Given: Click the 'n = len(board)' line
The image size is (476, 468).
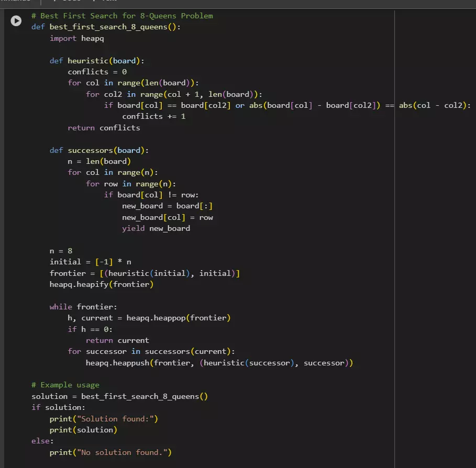Looking at the screenshot, I should coord(99,161).
